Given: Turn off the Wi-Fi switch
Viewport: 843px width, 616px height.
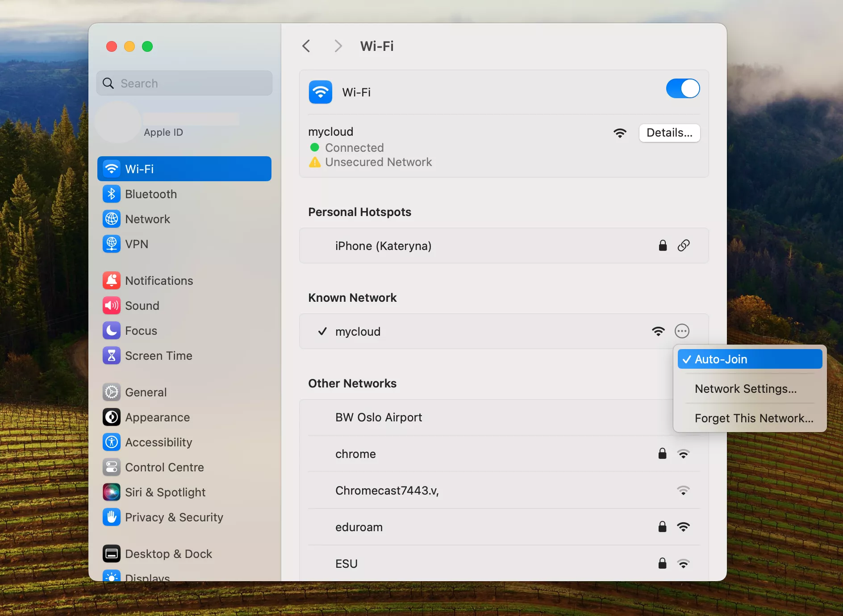Looking at the screenshot, I should coord(682,88).
